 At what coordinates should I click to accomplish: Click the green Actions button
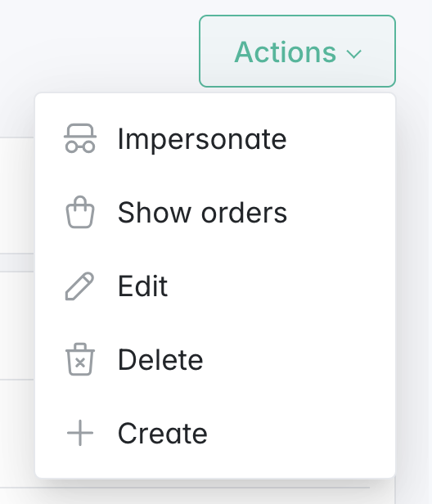[297, 51]
